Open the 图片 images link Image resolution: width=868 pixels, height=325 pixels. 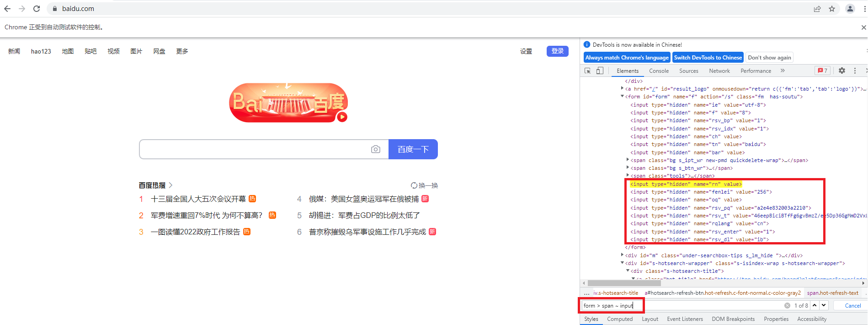pos(136,51)
